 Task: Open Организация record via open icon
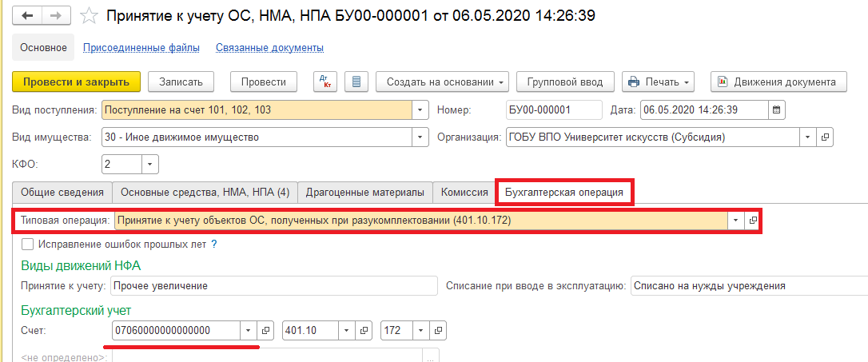click(825, 137)
